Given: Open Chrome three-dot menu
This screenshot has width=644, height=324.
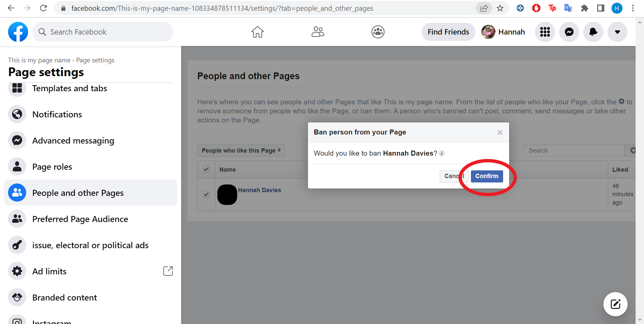Looking at the screenshot, I should 633,8.
